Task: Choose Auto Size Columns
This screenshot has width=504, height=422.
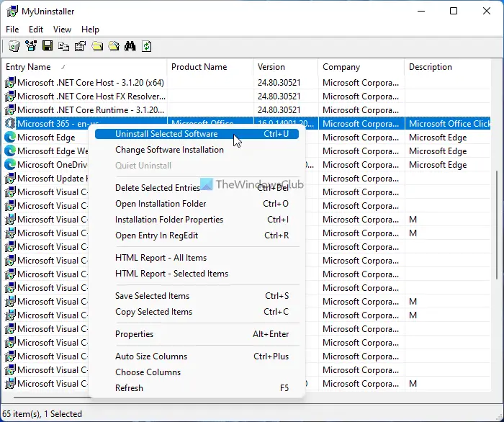Action: 197,356
